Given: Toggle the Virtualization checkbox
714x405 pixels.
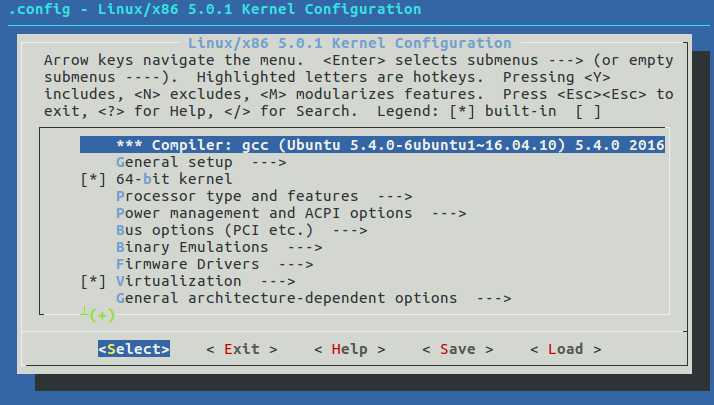Looking at the screenshot, I should tap(93, 281).
